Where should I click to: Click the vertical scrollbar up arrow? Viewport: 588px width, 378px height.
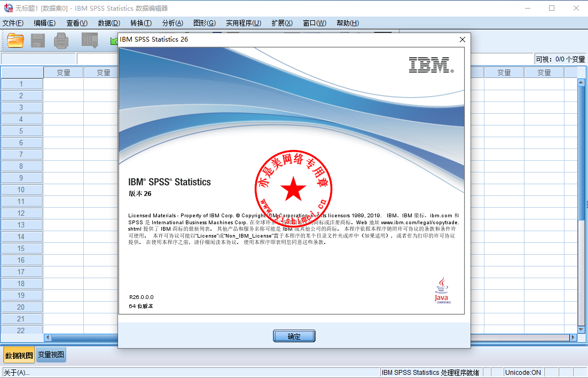click(581, 82)
